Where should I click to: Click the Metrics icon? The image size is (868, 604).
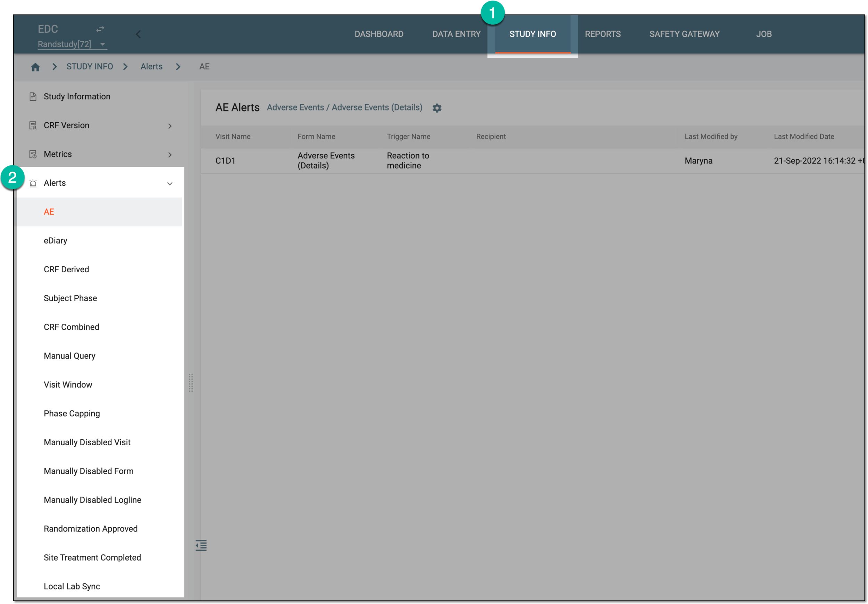coord(33,154)
